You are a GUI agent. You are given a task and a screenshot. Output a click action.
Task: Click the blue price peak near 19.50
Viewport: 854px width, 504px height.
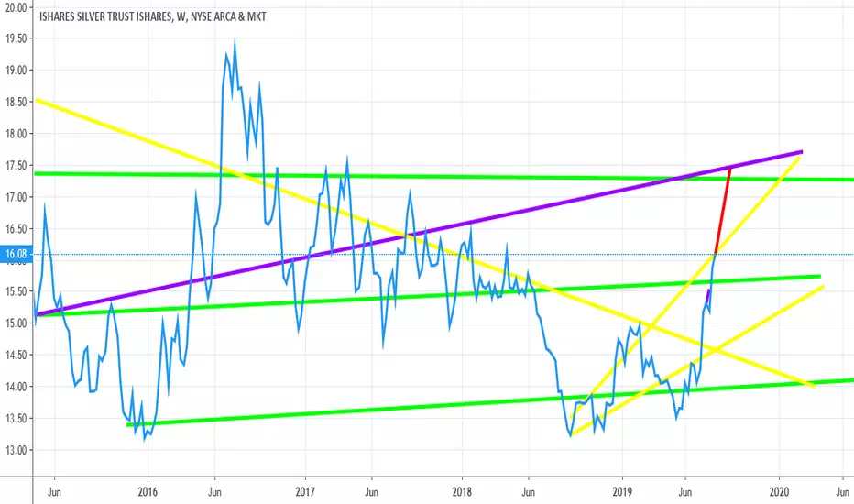(x=235, y=40)
